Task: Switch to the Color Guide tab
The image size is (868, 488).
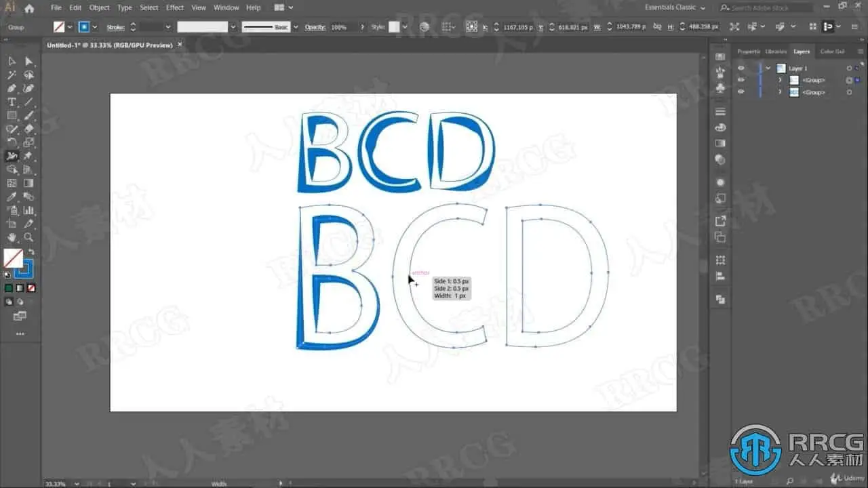Action: pos(832,52)
